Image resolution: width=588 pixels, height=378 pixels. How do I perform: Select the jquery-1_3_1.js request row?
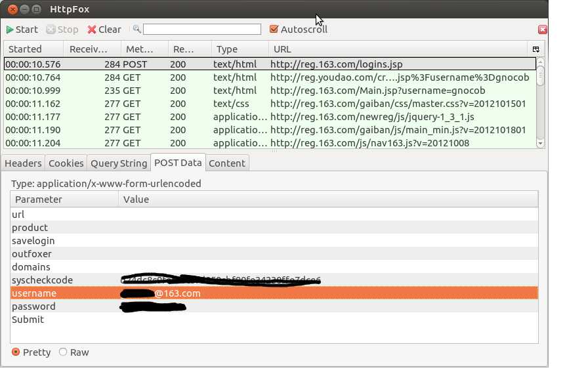[x=270, y=117]
